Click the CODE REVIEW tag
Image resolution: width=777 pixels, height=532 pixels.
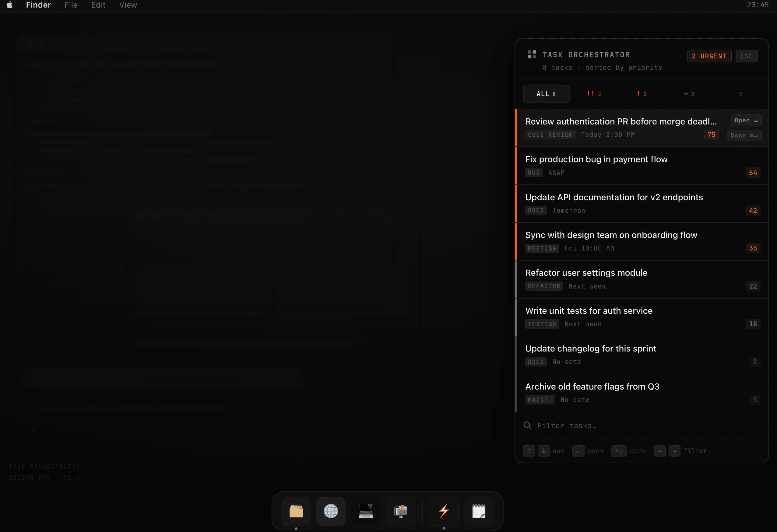(550, 135)
